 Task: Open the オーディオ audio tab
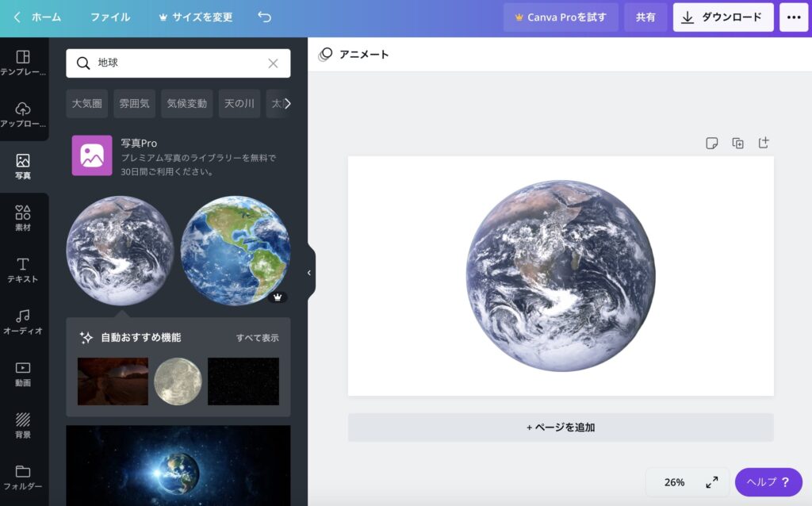click(x=23, y=322)
